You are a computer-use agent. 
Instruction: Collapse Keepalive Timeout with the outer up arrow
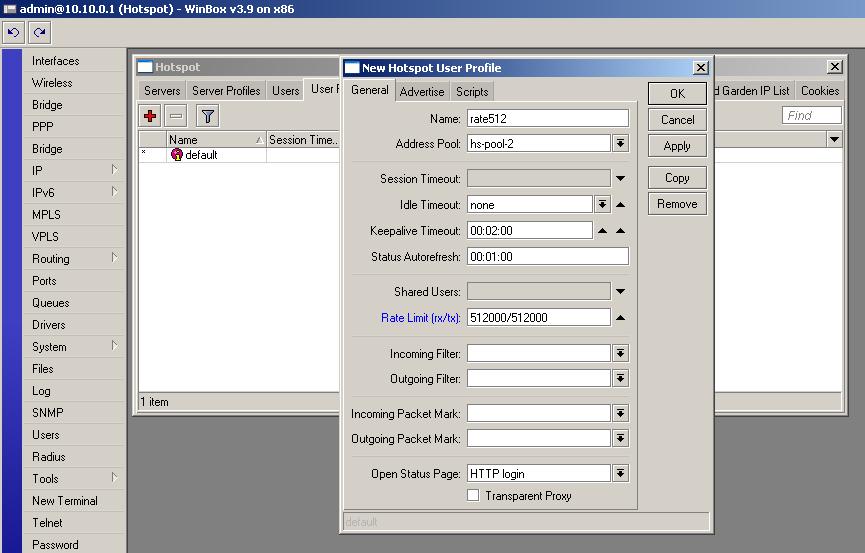coord(620,231)
